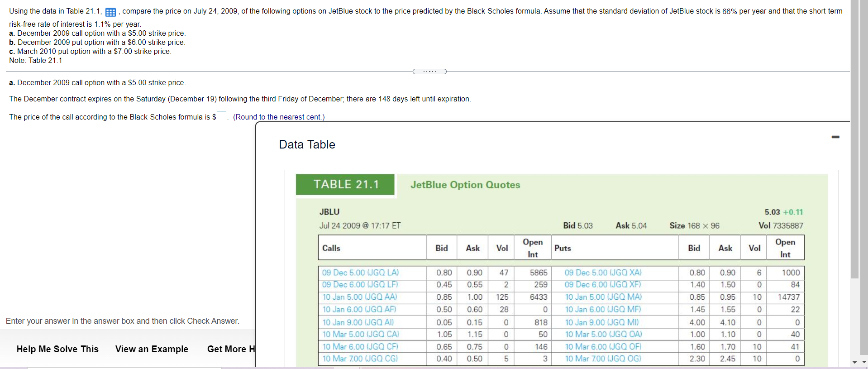Click the Ask 5.04 quote text
Image resolution: width=868 pixels, height=369 pixels.
point(631,225)
